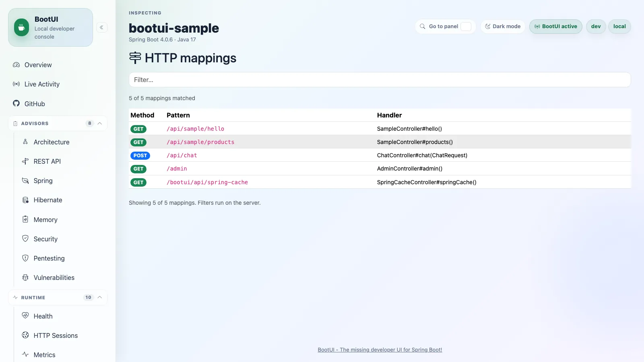The image size is (644, 362).
Task: Toggle Dark mode
Action: pos(503,27)
